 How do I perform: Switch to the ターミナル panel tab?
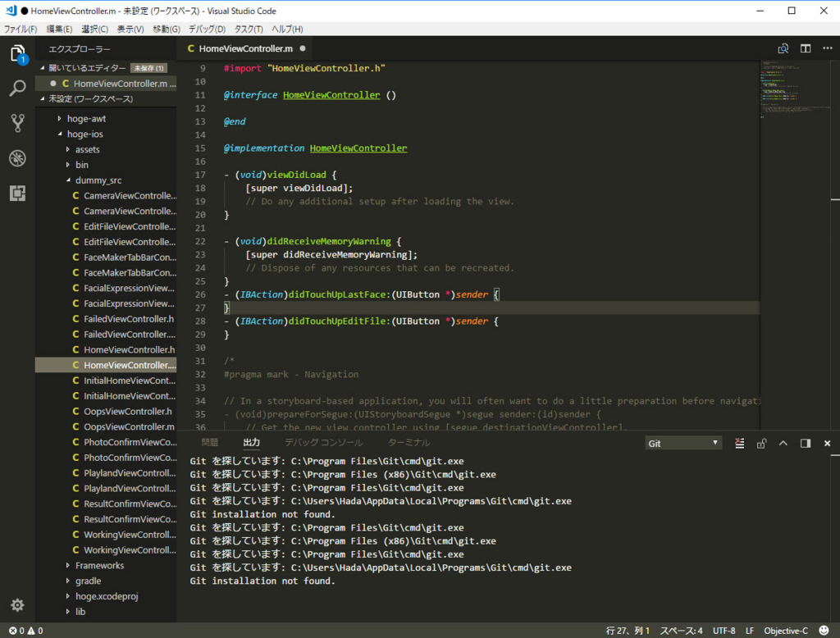coord(409,443)
